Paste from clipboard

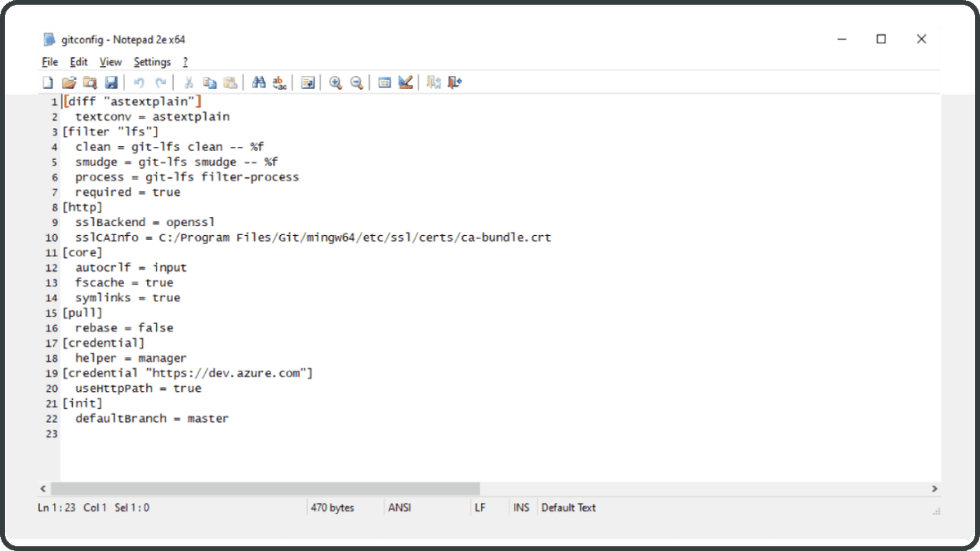(230, 82)
